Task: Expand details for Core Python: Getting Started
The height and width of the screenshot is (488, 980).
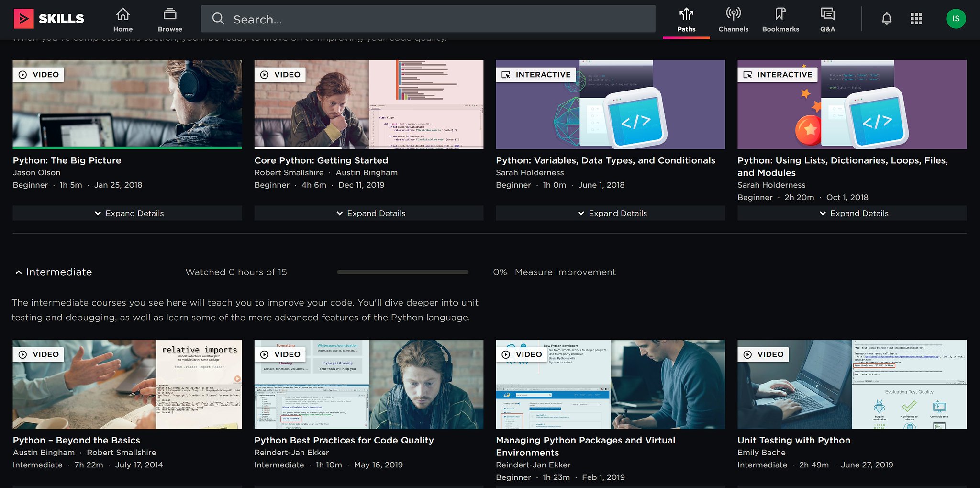Action: click(369, 213)
